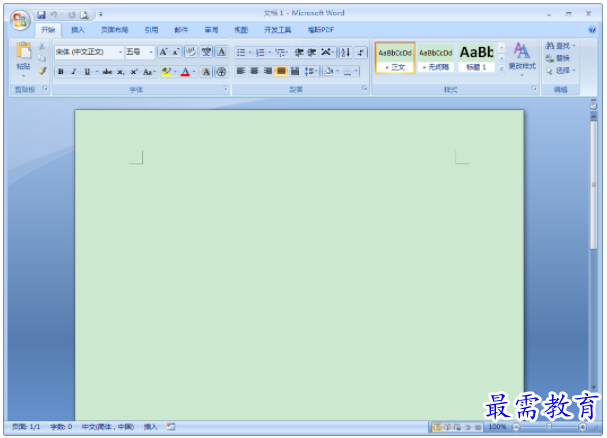Screen dimensions: 607x438
Task: Open the 邮件 (Mailings) tab
Action: coord(181,30)
